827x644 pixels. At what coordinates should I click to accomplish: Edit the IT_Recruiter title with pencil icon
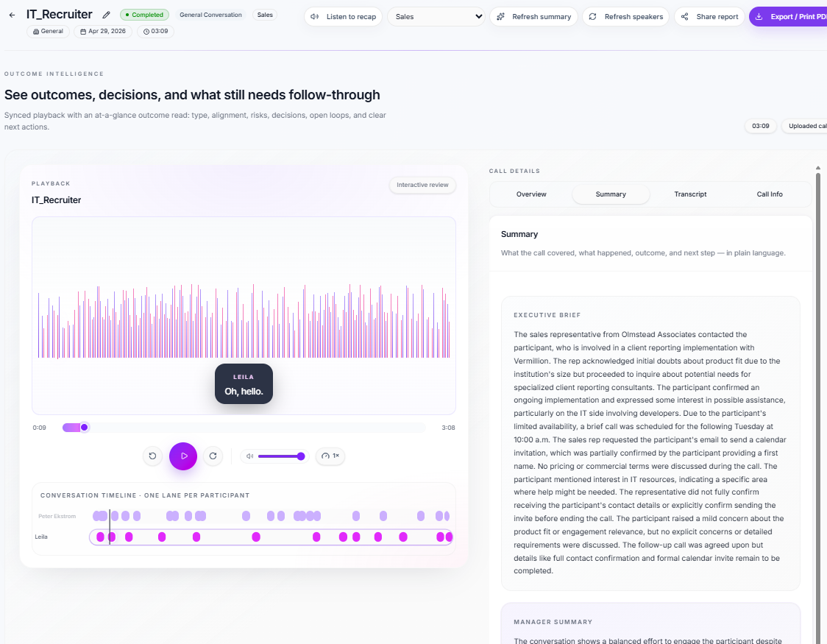pyautogui.click(x=107, y=15)
